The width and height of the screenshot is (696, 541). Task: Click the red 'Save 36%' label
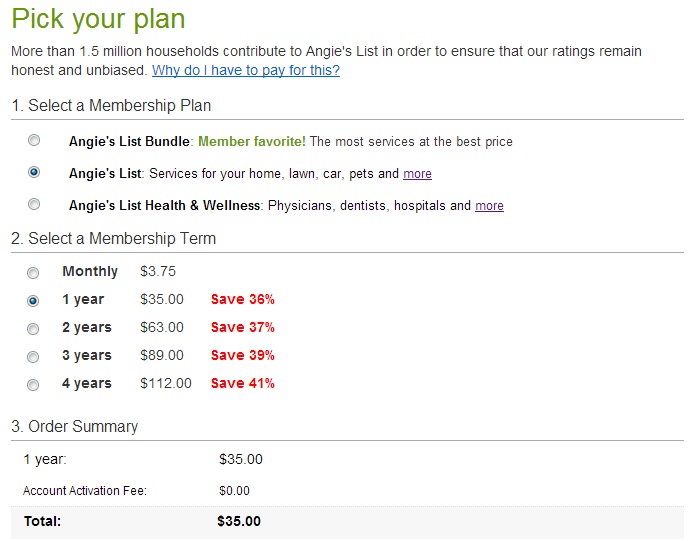(x=242, y=299)
